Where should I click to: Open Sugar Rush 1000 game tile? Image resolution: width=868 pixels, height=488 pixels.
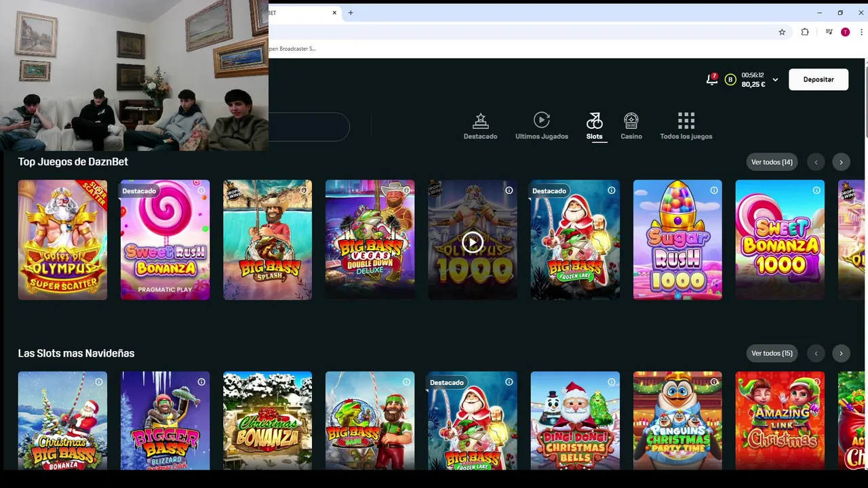677,240
